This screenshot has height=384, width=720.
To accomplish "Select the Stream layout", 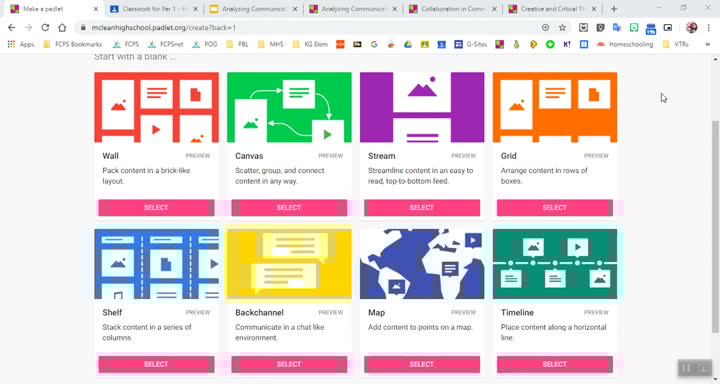I will tap(422, 208).
